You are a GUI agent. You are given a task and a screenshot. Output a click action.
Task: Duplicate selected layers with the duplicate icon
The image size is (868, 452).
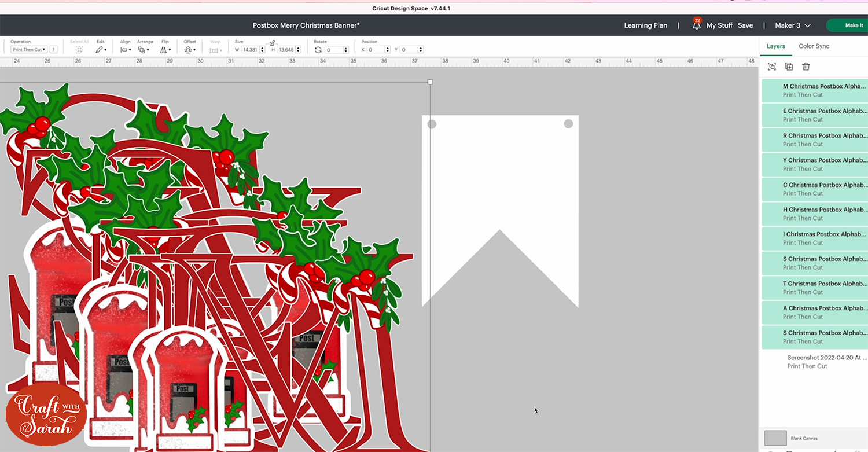point(789,67)
